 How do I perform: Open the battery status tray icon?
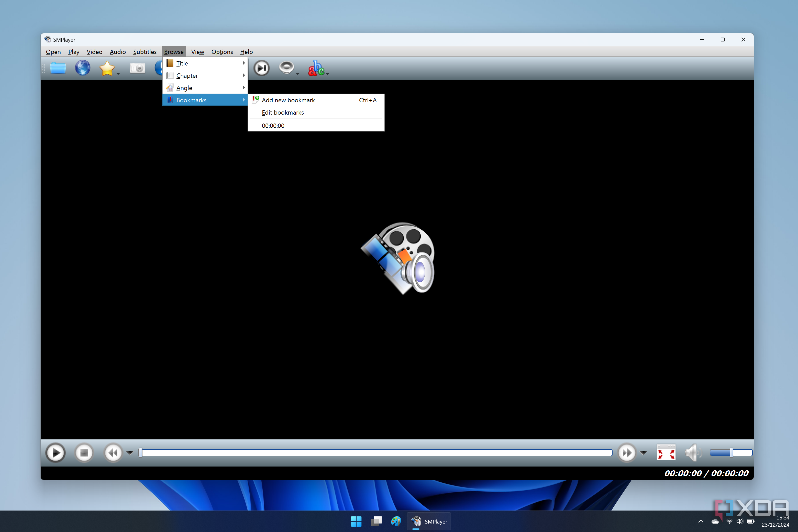click(x=751, y=522)
